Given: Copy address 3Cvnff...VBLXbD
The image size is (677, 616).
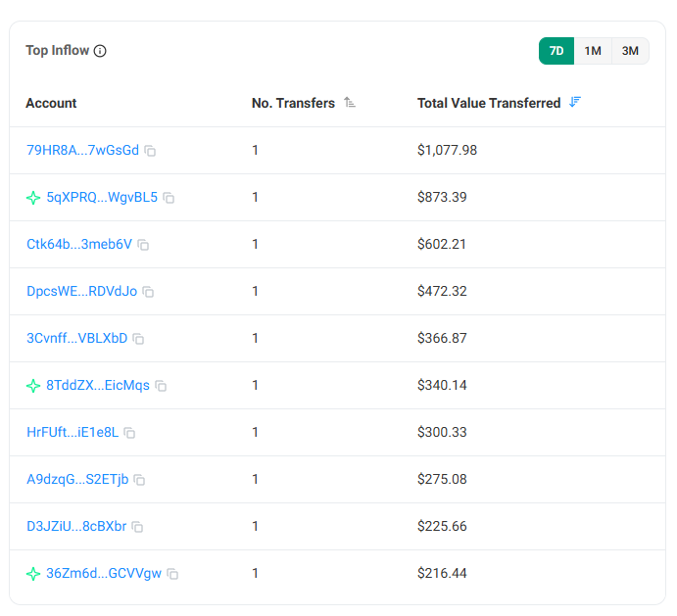Looking at the screenshot, I should point(138,339).
